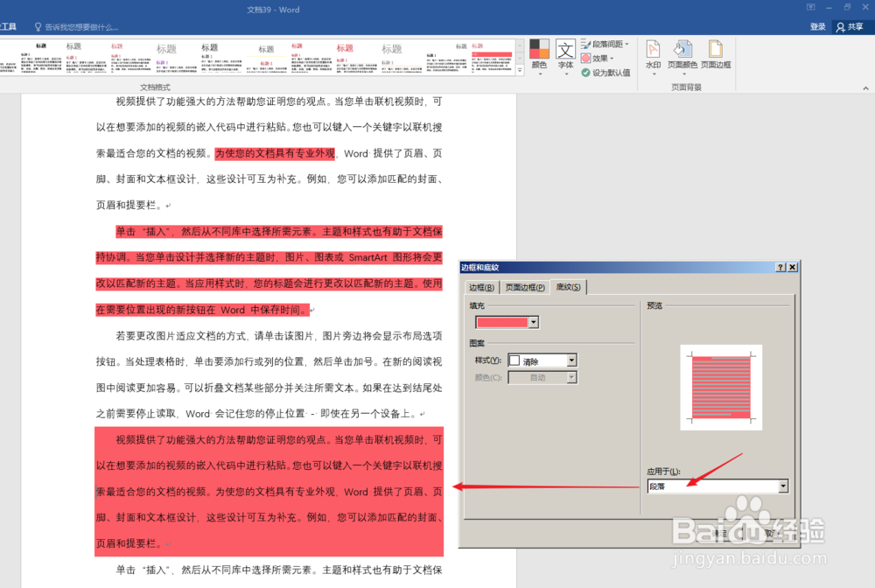
Task: Click the 工具 ribbon tab
Action: [8, 27]
